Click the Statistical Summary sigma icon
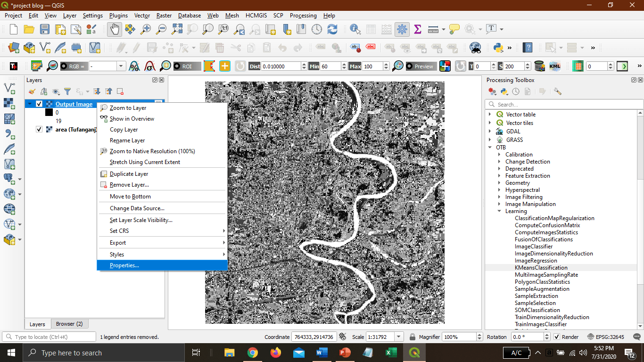 417,29
